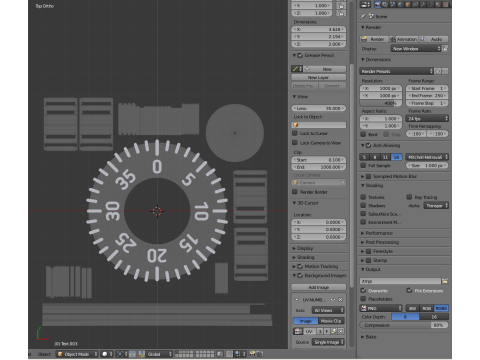Expand the Display panel in sidebar
This screenshot has width=480, height=360.
point(304,248)
